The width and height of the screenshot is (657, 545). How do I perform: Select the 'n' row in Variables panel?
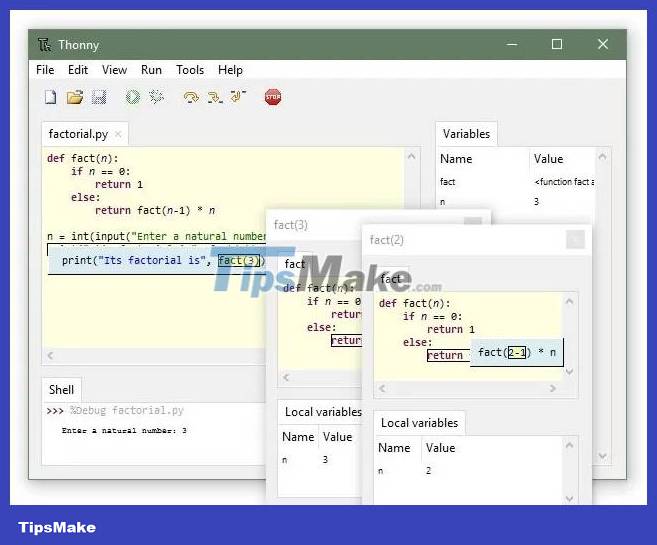pyautogui.click(x=516, y=202)
